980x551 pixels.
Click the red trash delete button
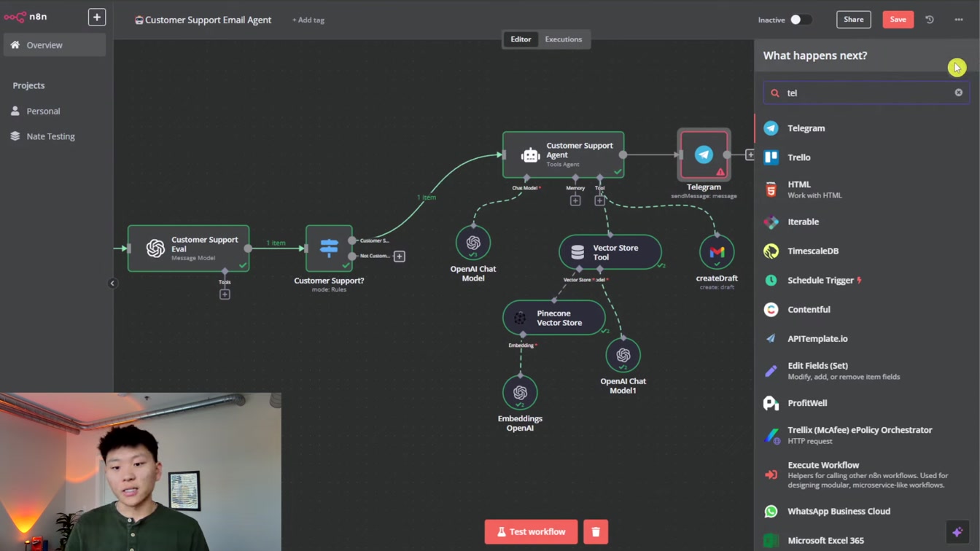[596, 531]
